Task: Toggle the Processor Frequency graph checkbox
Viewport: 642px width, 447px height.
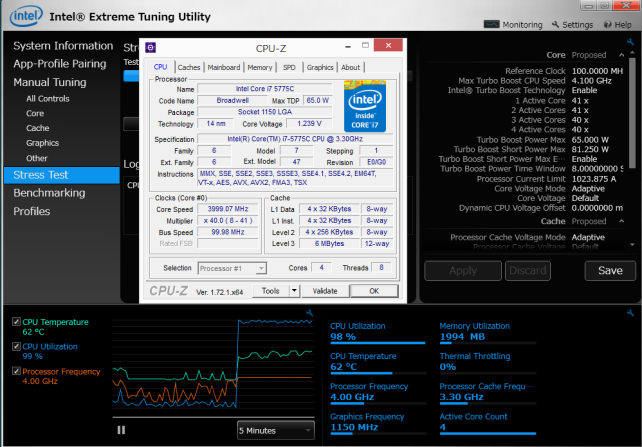Action: (16, 371)
